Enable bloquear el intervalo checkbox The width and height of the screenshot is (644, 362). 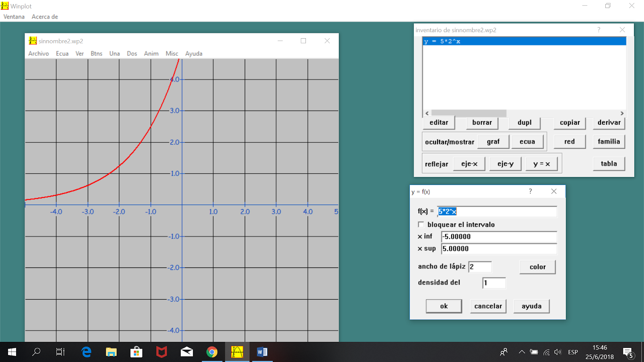421,224
